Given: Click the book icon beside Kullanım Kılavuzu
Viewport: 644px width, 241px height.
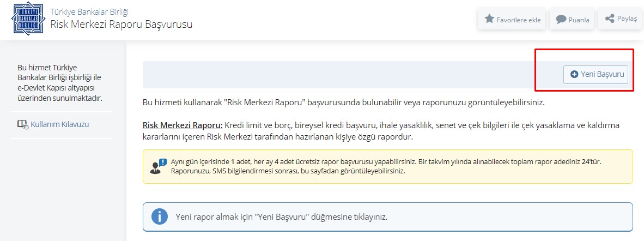Looking at the screenshot, I should [x=23, y=124].
